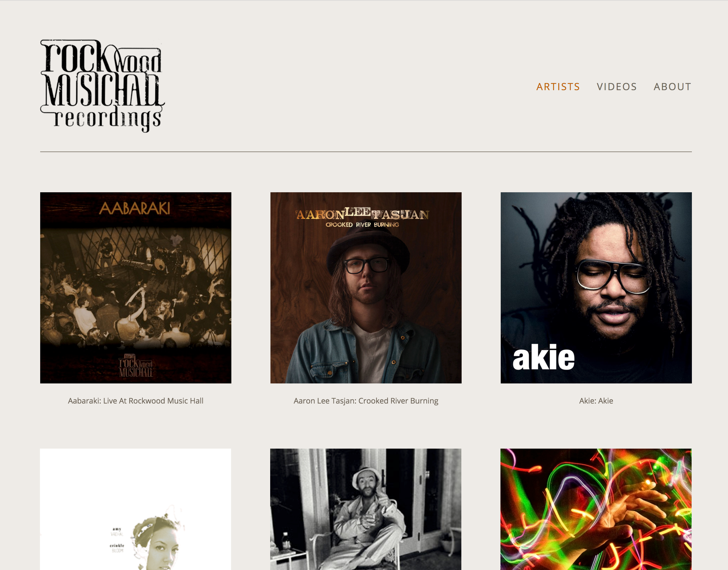Open the colorful neon light trails cover

click(596, 509)
